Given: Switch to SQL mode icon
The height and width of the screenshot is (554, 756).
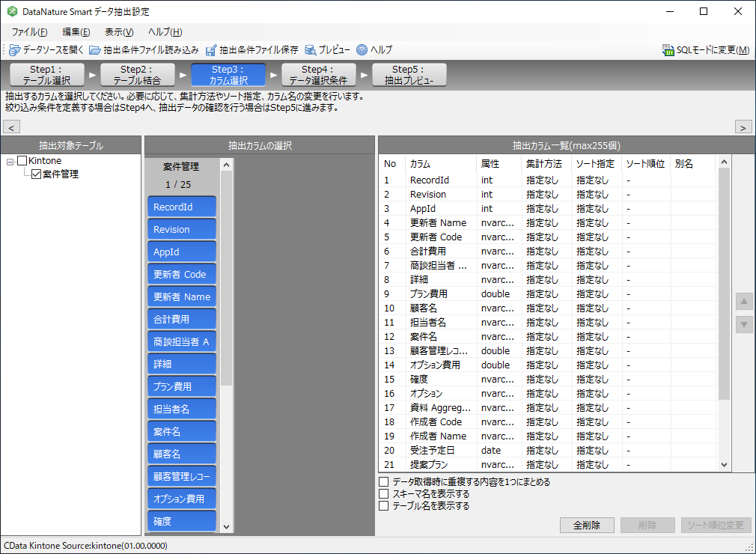Looking at the screenshot, I should pyautogui.click(x=668, y=50).
